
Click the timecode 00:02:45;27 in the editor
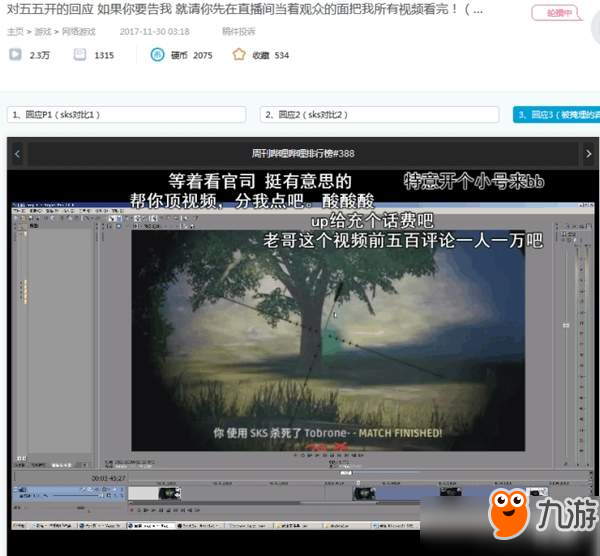click(108, 478)
